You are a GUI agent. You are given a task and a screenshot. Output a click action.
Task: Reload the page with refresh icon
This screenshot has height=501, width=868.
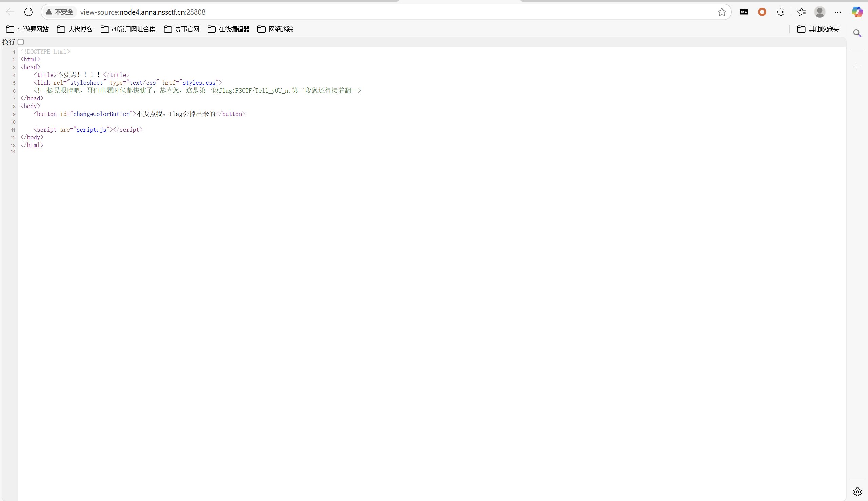click(28, 12)
